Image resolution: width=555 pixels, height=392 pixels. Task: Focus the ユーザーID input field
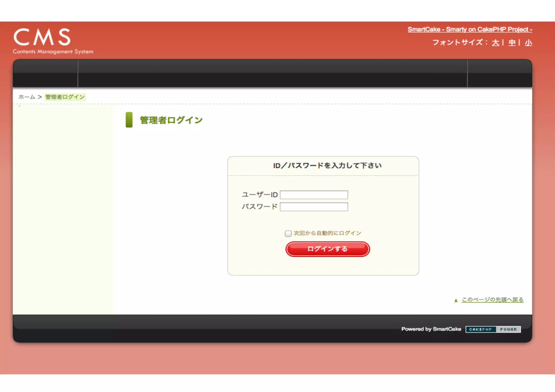click(314, 195)
